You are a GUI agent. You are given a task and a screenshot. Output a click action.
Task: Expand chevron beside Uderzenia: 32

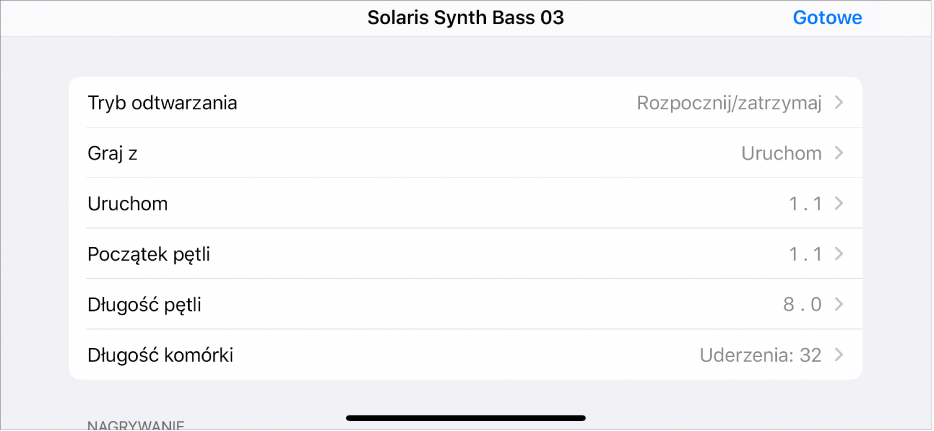click(x=839, y=355)
